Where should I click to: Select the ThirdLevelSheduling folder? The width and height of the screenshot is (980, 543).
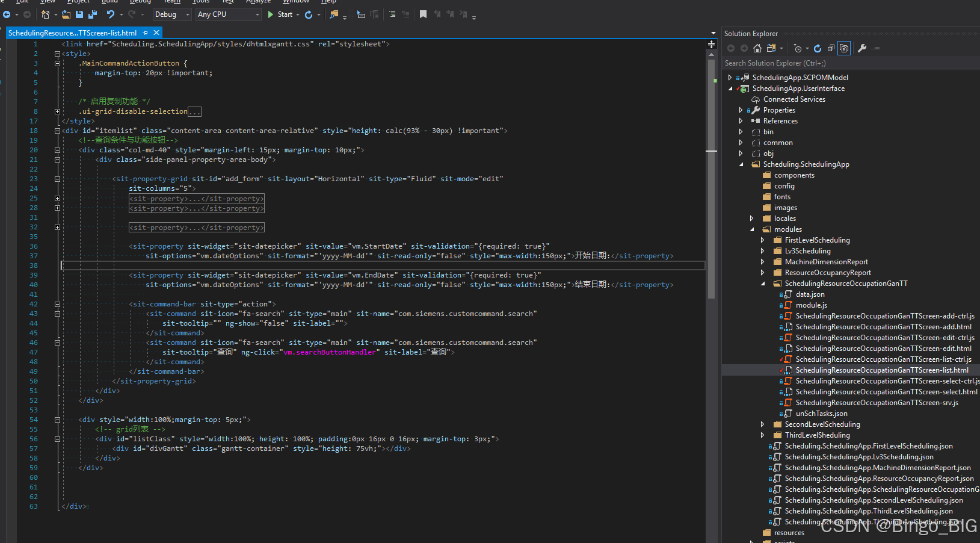[817, 435]
